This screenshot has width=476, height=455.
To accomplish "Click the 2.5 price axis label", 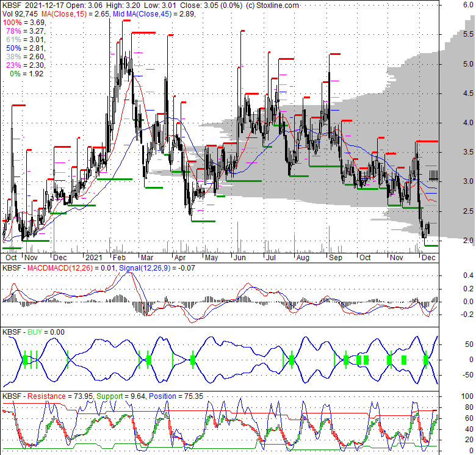I will (x=468, y=211).
